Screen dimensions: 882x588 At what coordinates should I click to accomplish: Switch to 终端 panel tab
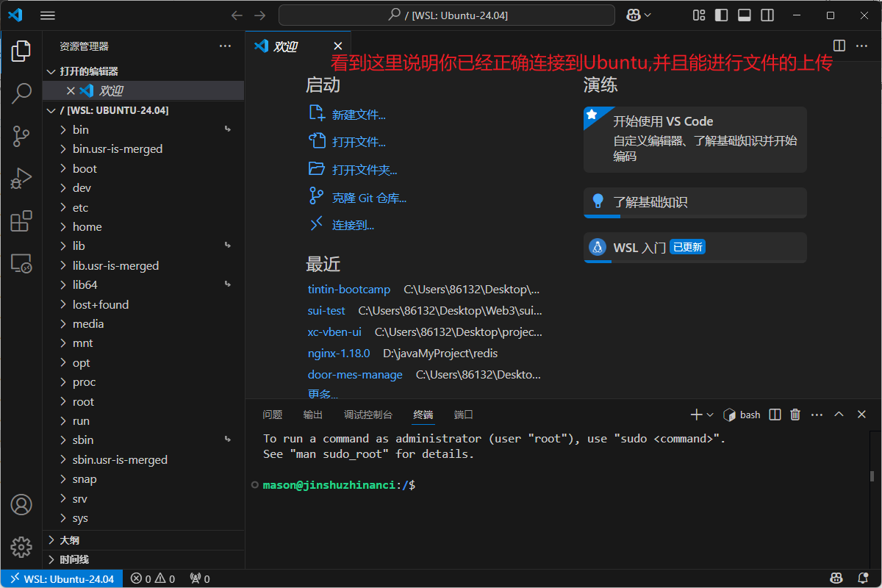(x=423, y=415)
